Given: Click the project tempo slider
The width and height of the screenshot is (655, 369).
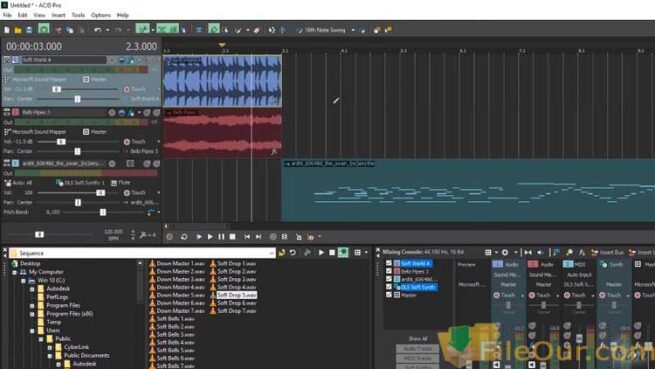Looking at the screenshot, I should [x=39, y=235].
